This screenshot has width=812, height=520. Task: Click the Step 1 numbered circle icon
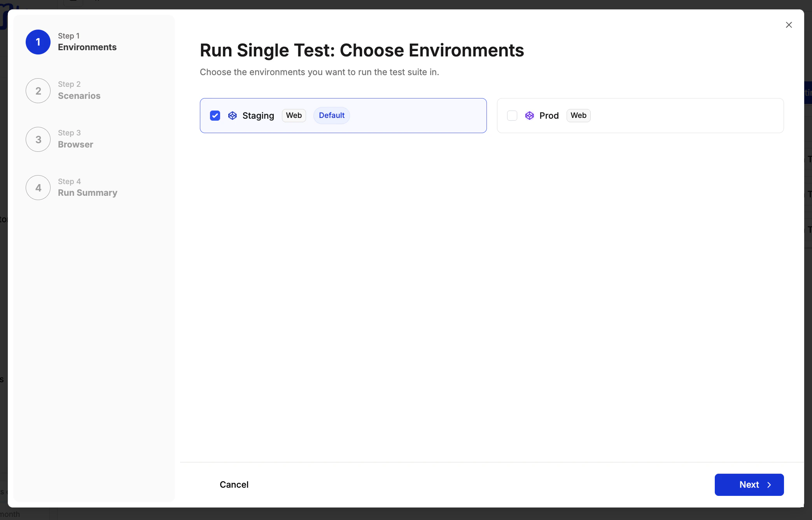coord(38,42)
